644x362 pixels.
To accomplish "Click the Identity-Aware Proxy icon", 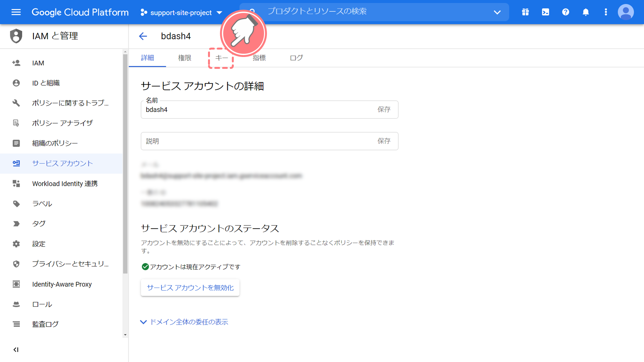I will [16, 284].
